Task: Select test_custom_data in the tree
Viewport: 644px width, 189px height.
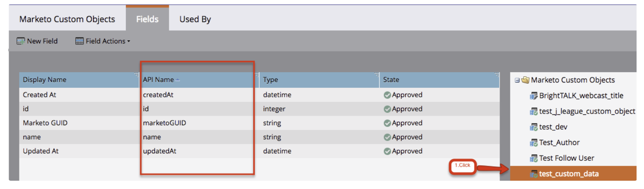Action: 569,174
